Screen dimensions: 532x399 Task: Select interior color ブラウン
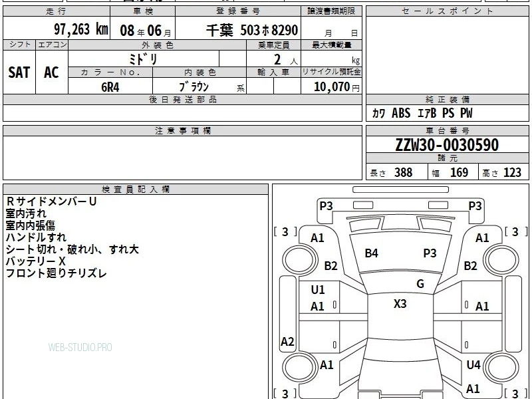click(x=194, y=87)
